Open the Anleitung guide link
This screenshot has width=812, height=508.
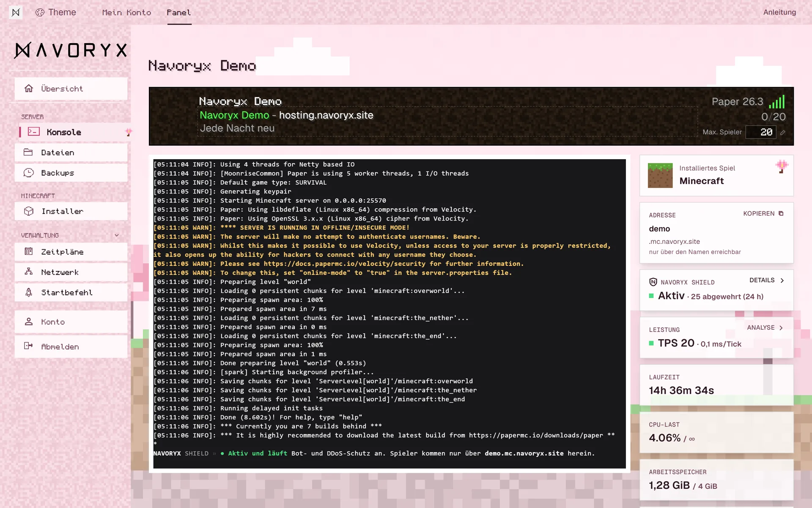[779, 12]
